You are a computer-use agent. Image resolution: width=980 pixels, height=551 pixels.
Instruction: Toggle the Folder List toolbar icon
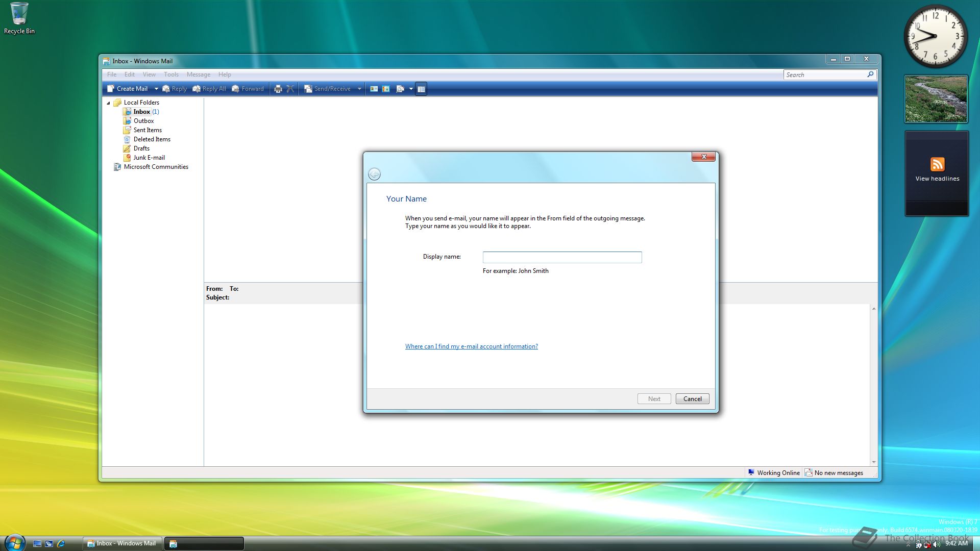[x=421, y=89]
